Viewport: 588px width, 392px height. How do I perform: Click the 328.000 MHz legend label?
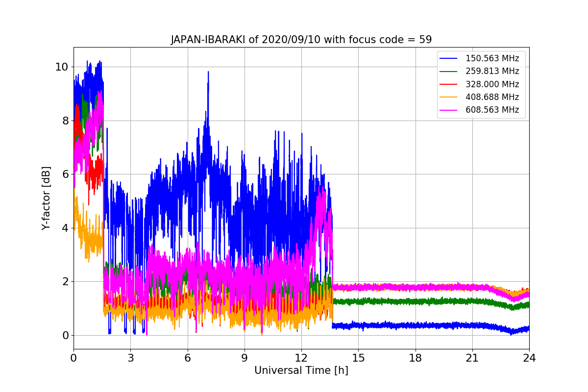coord(492,84)
